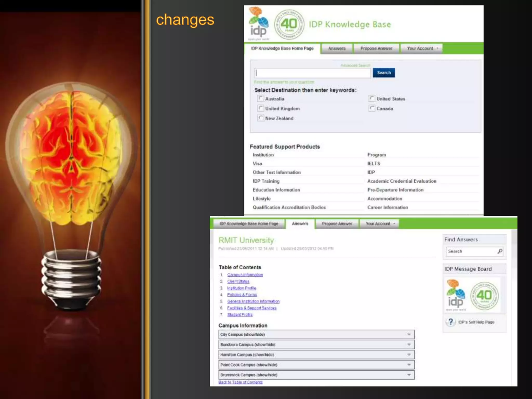This screenshot has height=399, width=532.
Task: Click the magnifier icon in Find Answers
Action: 500,251
